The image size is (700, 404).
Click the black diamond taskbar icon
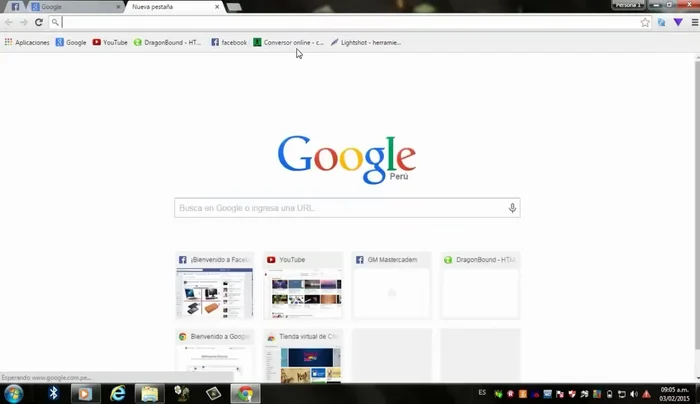[x=213, y=393]
